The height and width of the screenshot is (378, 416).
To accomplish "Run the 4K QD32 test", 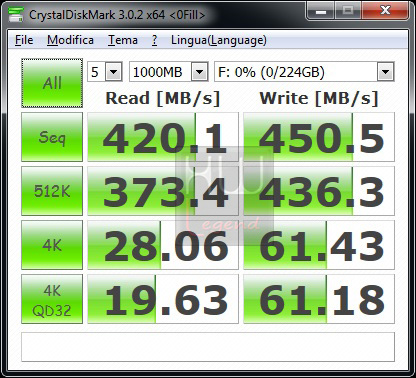I will click(x=52, y=299).
